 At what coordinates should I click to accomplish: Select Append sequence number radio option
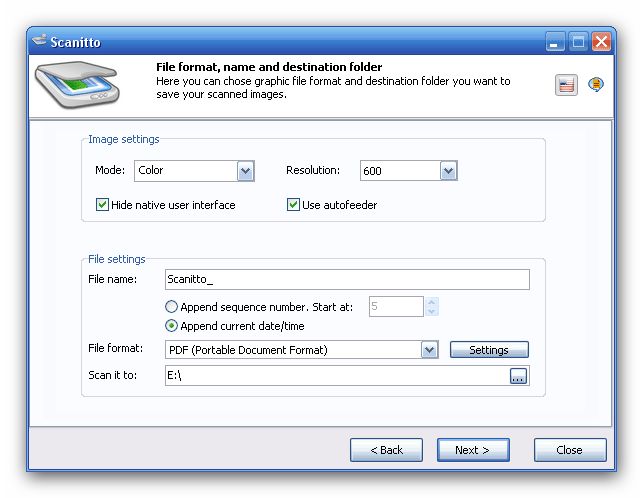coord(171,306)
